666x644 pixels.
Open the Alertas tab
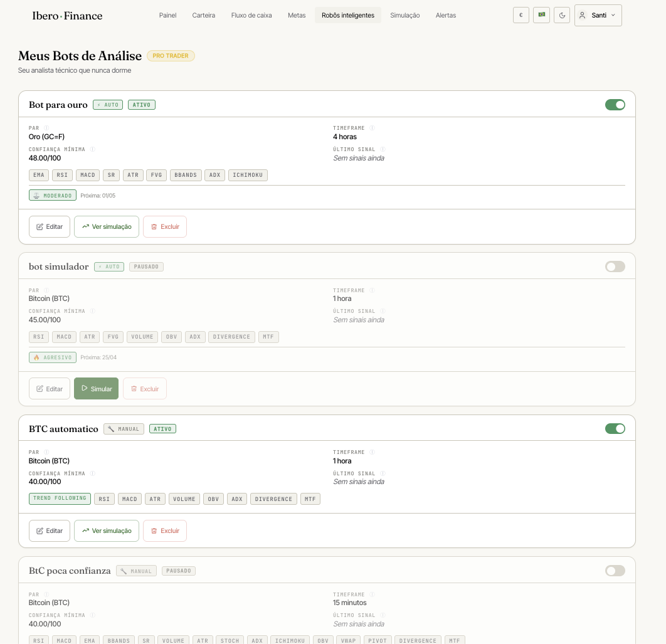(445, 15)
